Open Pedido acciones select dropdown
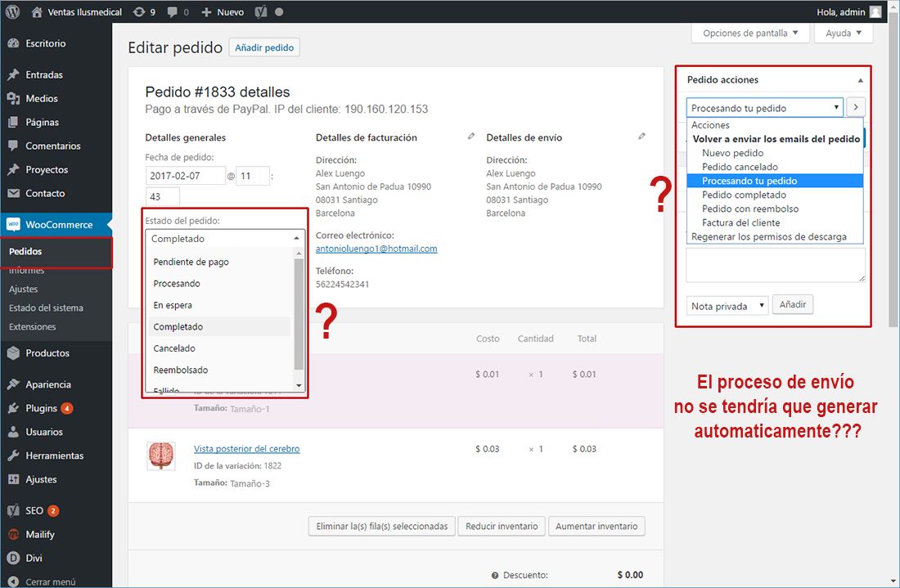900x588 pixels. click(x=764, y=107)
